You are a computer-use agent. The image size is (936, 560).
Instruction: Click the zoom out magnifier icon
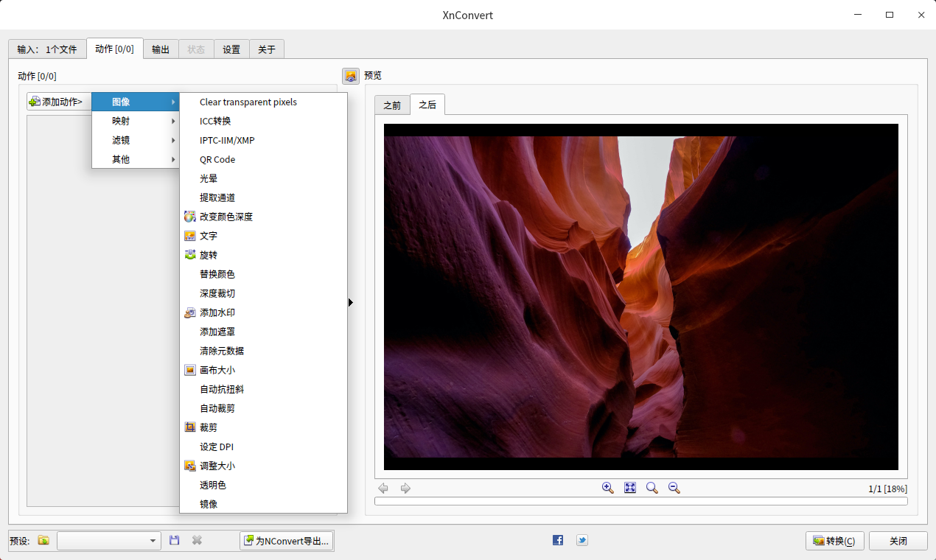(674, 488)
